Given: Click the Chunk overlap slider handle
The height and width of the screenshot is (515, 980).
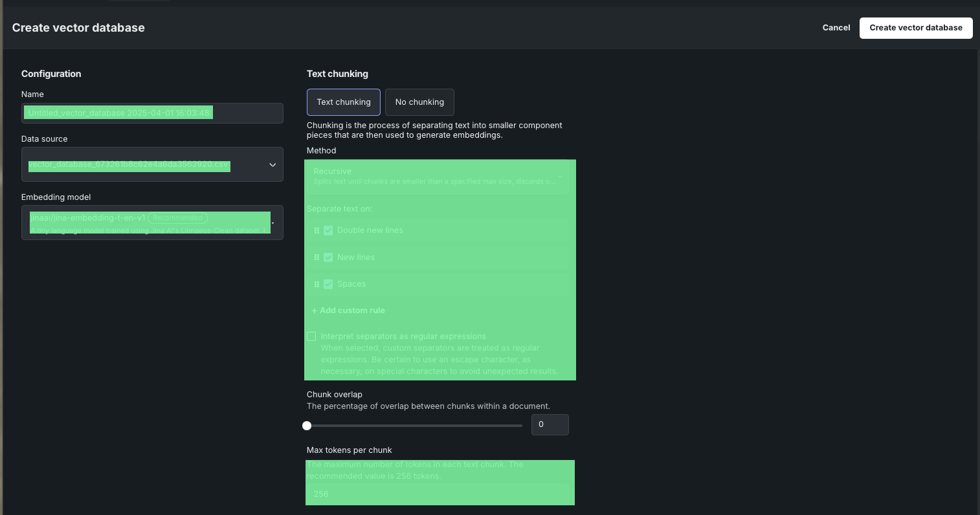Looking at the screenshot, I should pos(307,426).
